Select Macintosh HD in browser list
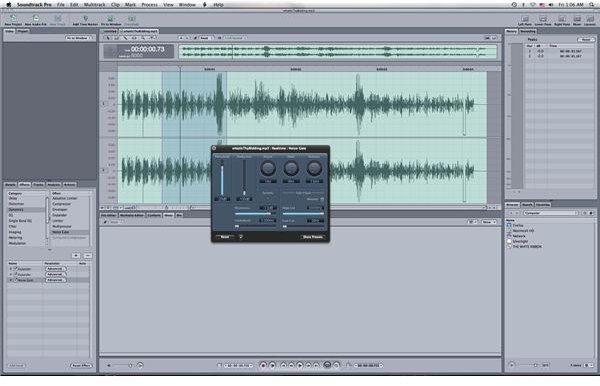 (523, 231)
